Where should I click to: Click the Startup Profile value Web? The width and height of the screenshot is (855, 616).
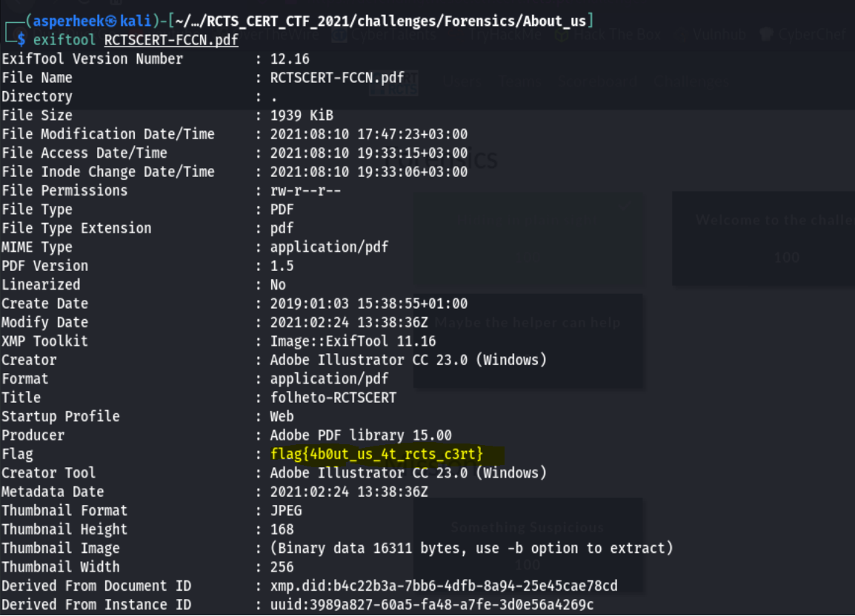(x=282, y=417)
